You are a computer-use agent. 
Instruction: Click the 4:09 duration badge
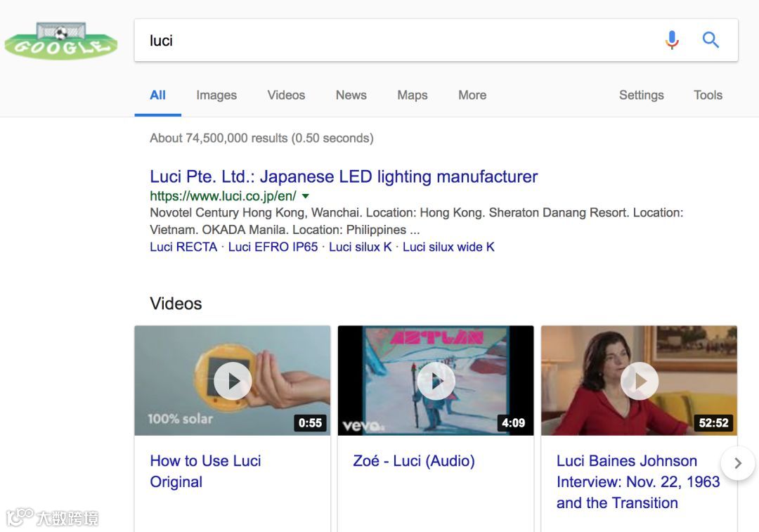point(513,422)
